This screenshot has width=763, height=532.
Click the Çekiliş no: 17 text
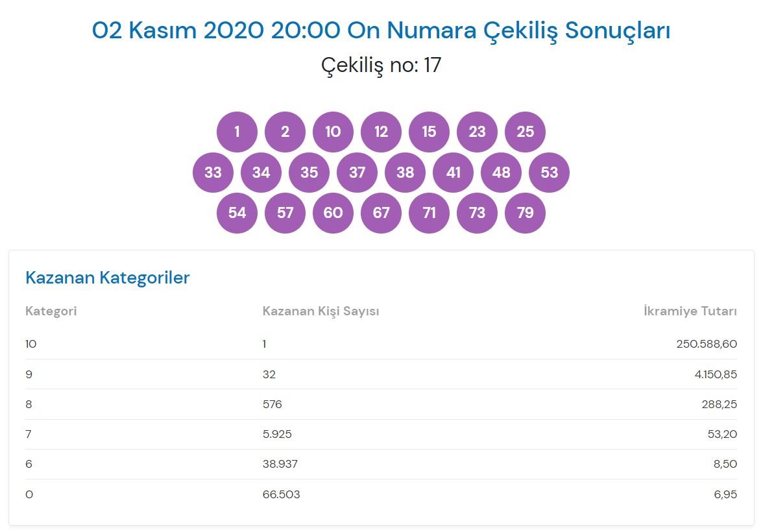(x=381, y=65)
